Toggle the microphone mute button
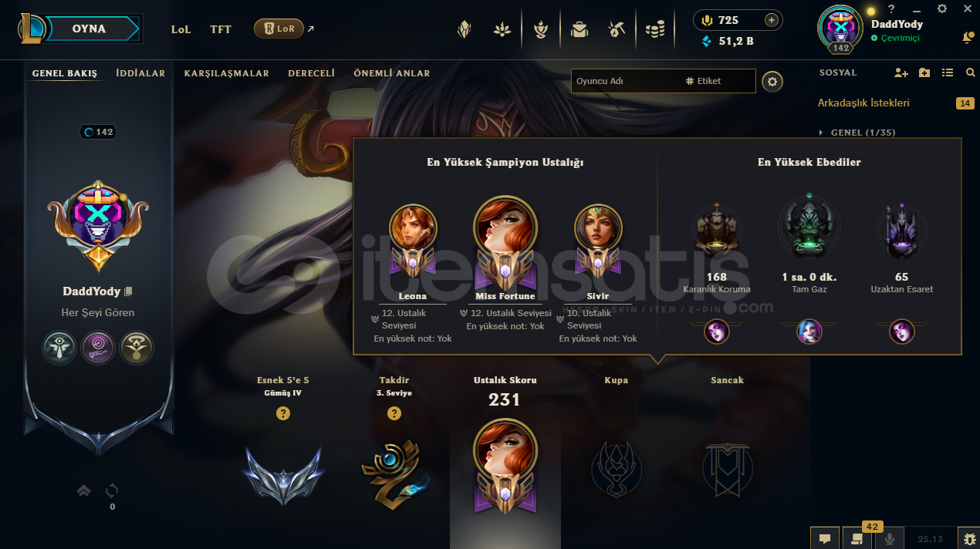The image size is (980, 549). (890, 538)
